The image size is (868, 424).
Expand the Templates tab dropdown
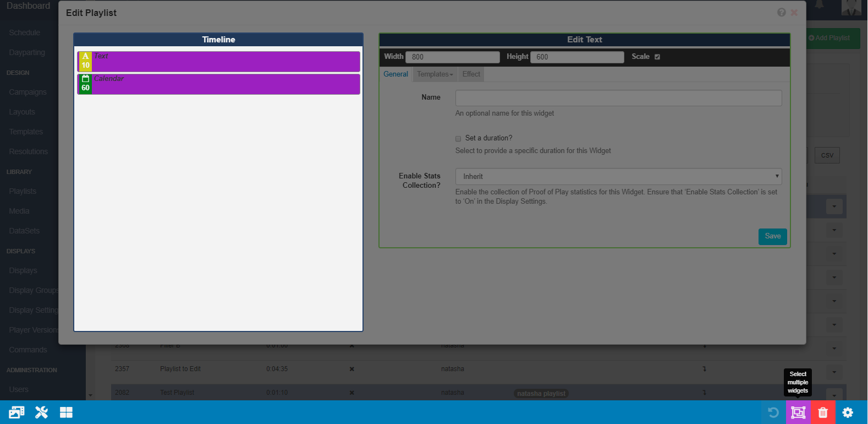(x=435, y=74)
